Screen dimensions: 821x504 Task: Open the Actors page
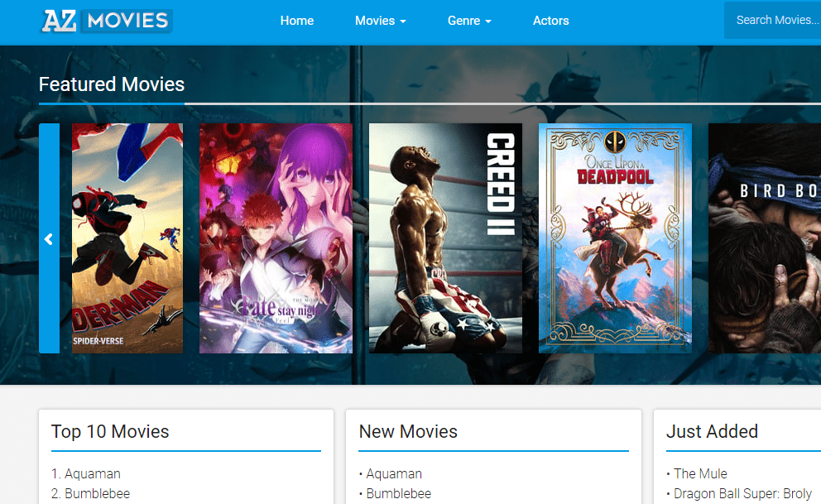click(x=551, y=21)
